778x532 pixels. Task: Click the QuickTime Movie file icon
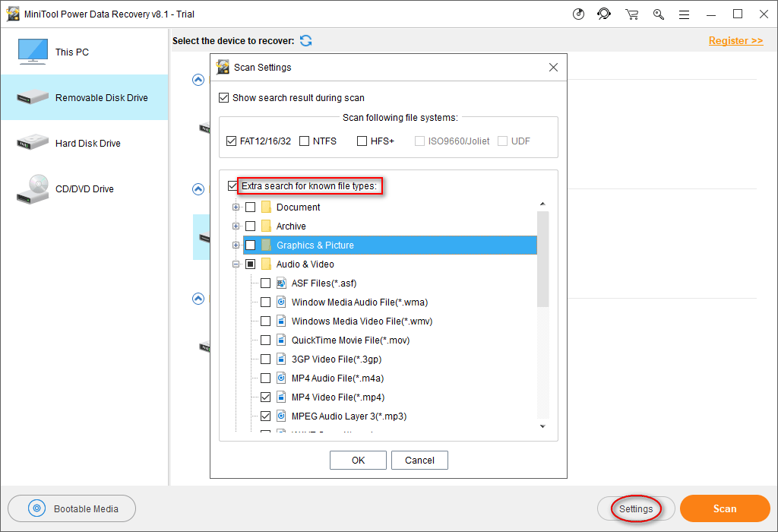coord(281,340)
